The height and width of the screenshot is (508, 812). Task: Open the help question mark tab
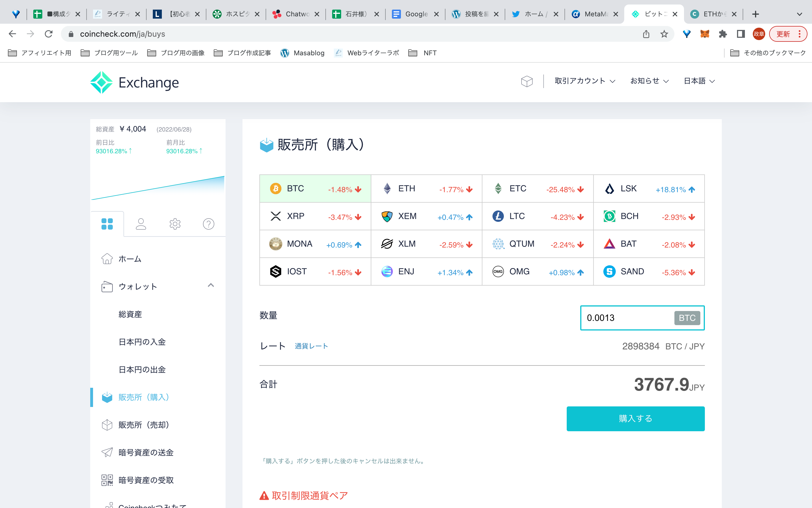pos(208,224)
